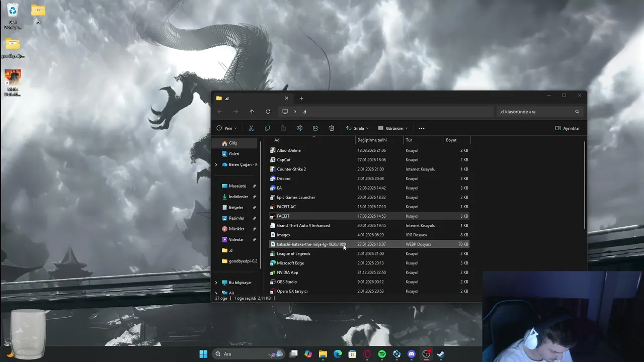
Task: Open Task View on the taskbar
Action: pos(294,354)
